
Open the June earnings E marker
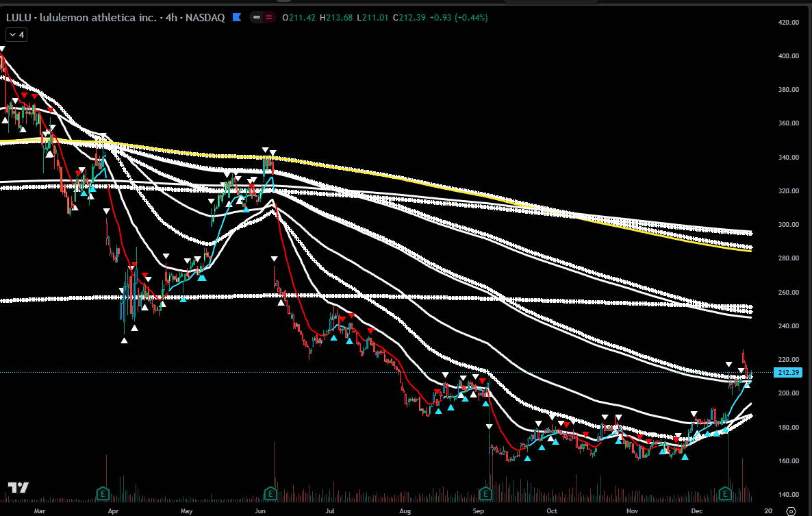pos(270,493)
